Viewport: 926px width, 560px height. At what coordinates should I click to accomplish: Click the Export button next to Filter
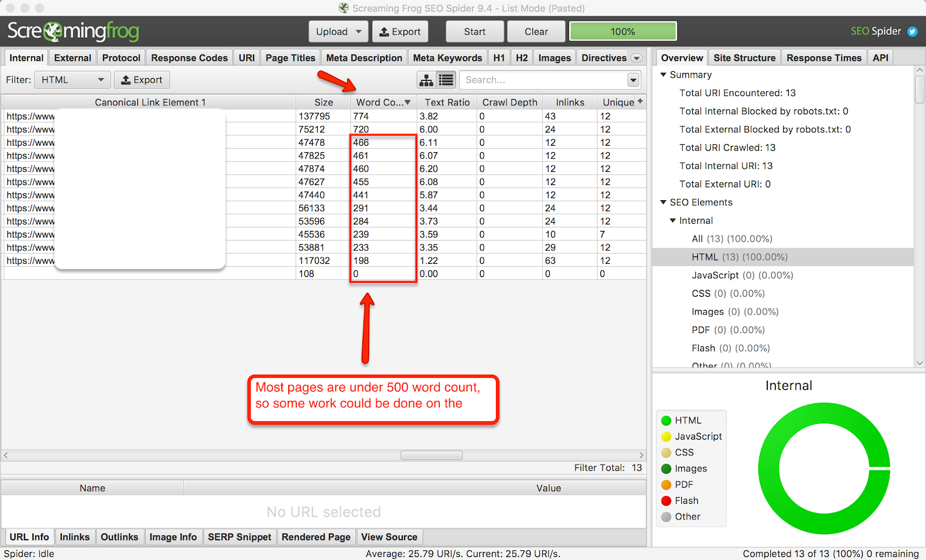point(142,80)
